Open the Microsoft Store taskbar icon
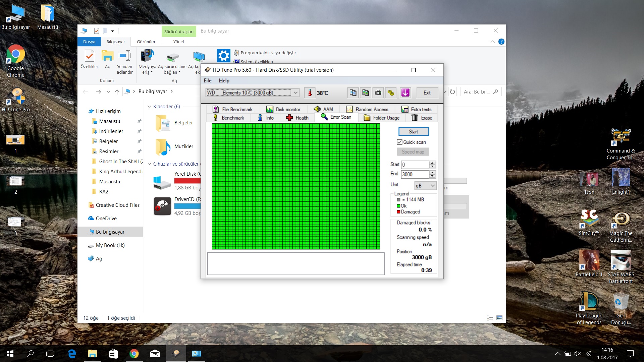The height and width of the screenshot is (362, 644). (113, 354)
